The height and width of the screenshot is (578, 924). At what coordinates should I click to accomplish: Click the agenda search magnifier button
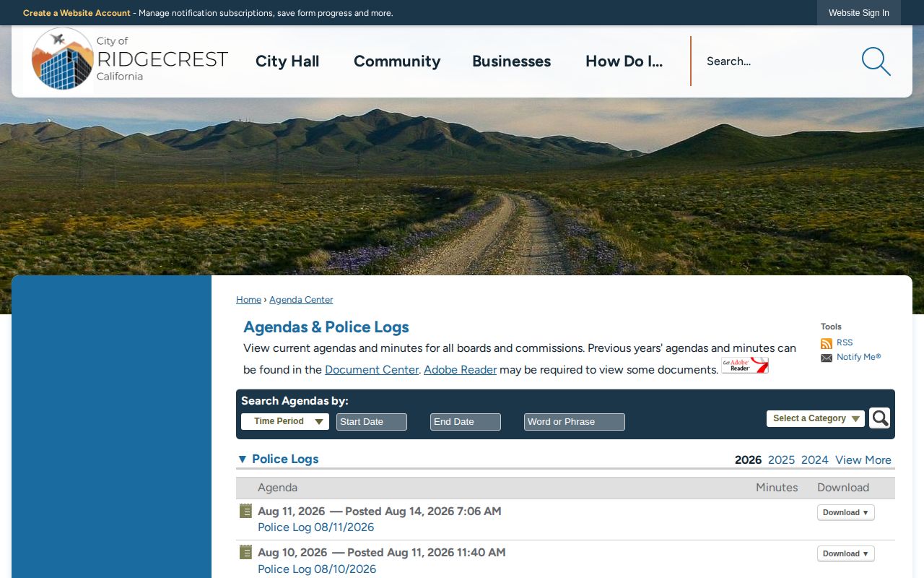879,418
